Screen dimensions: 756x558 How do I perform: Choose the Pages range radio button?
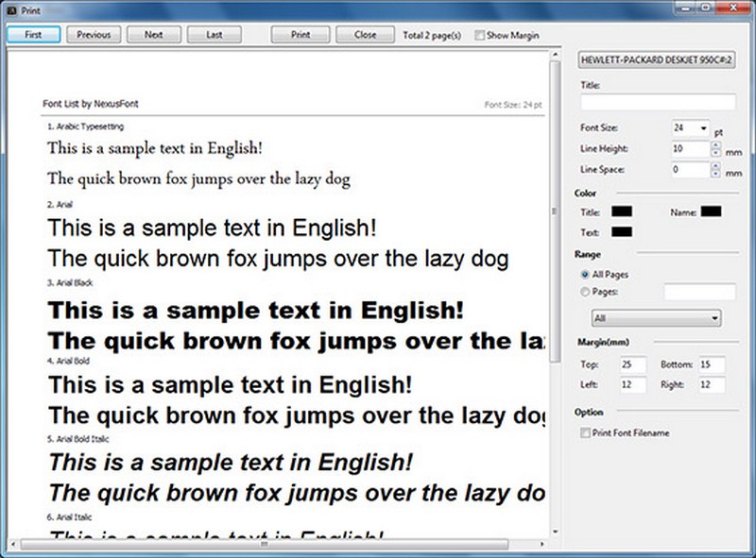pyautogui.click(x=585, y=293)
